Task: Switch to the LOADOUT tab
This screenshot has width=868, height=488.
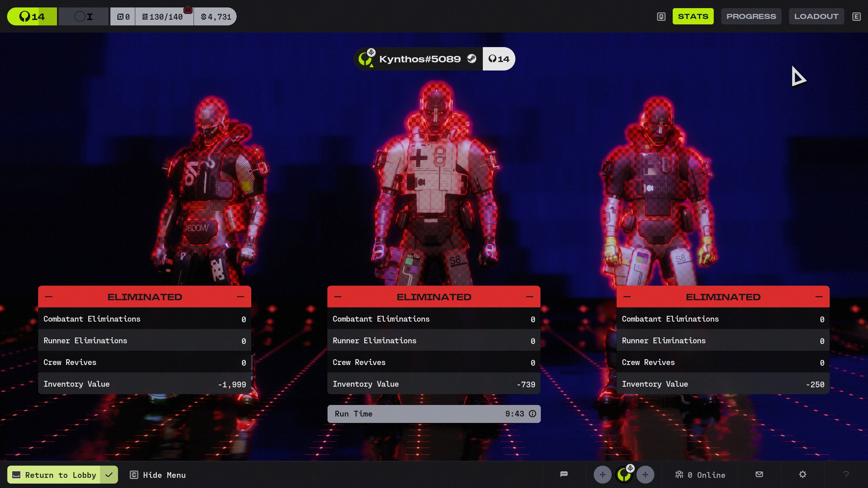Action: [816, 16]
